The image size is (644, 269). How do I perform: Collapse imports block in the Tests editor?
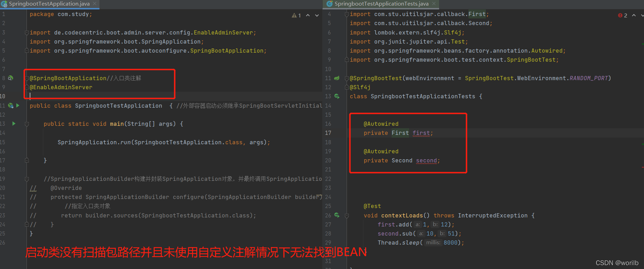coord(347,14)
